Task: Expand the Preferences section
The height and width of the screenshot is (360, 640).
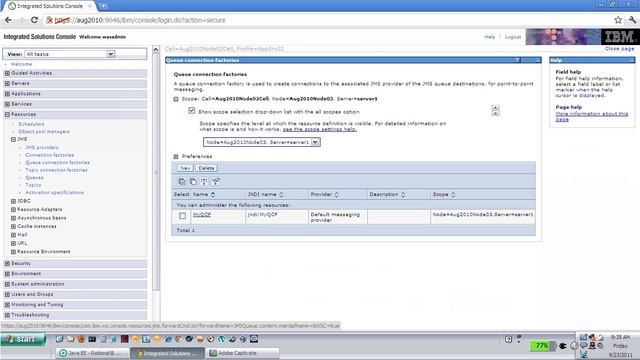Action: (x=176, y=156)
